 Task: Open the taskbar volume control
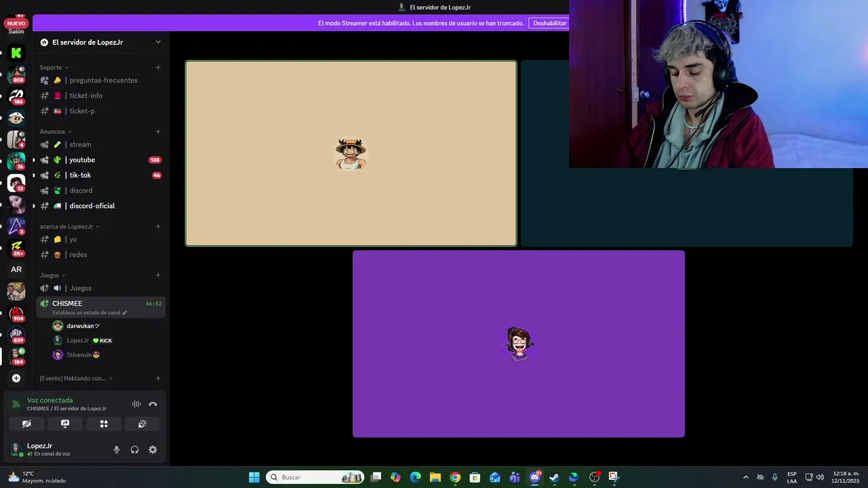coord(820,477)
